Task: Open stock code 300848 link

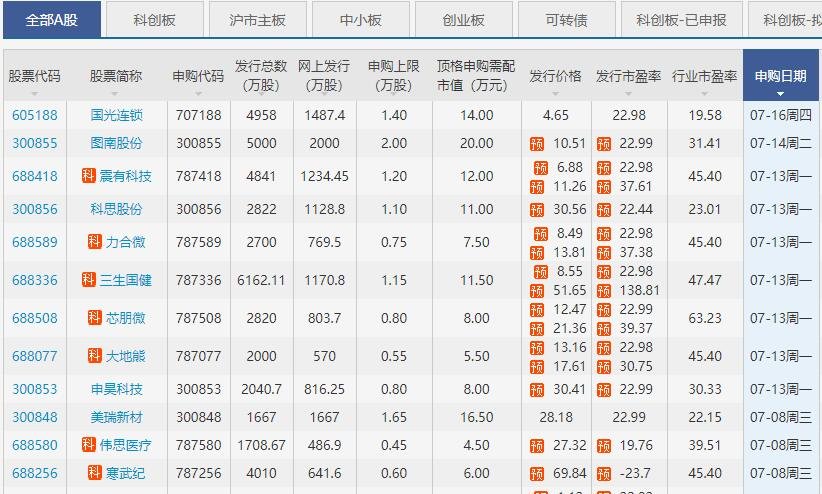Action: click(35, 417)
